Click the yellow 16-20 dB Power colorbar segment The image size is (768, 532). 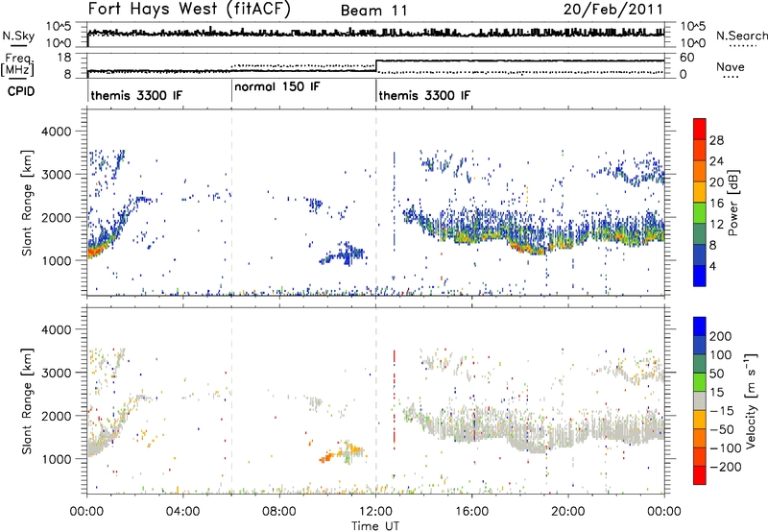coord(700,191)
